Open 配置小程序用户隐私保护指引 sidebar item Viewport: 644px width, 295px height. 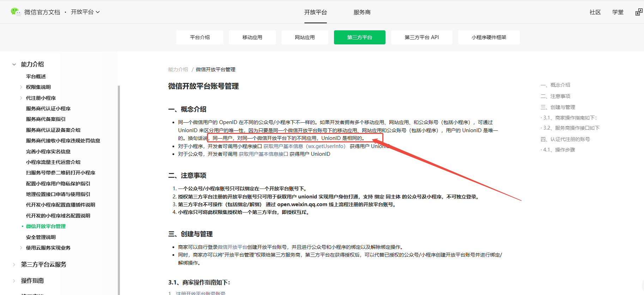point(58,184)
